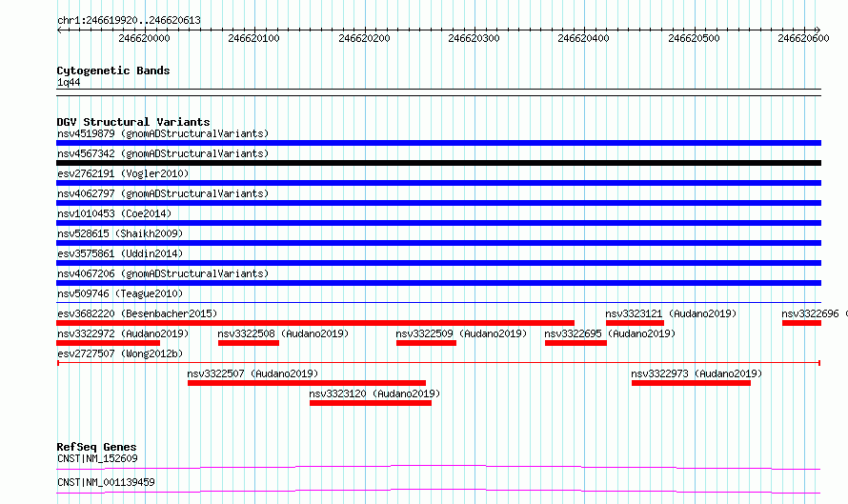Click nsv3322972 (Audano2019) label

pos(123,333)
